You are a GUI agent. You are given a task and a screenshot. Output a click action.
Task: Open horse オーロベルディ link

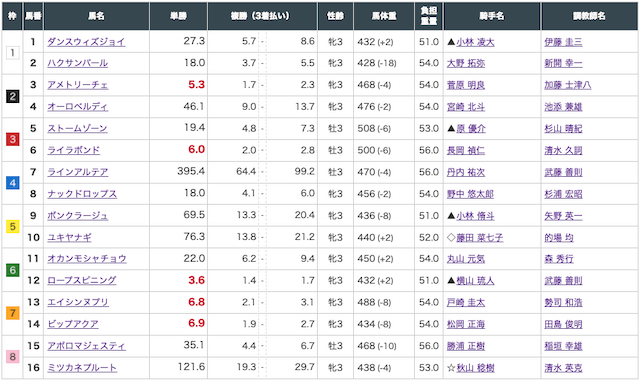click(x=78, y=107)
